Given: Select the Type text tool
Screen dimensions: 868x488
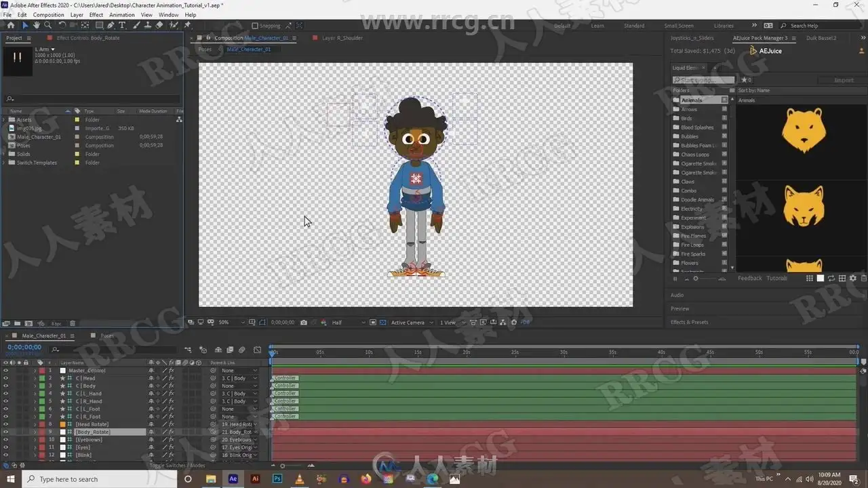Looking at the screenshot, I should coord(122,25).
